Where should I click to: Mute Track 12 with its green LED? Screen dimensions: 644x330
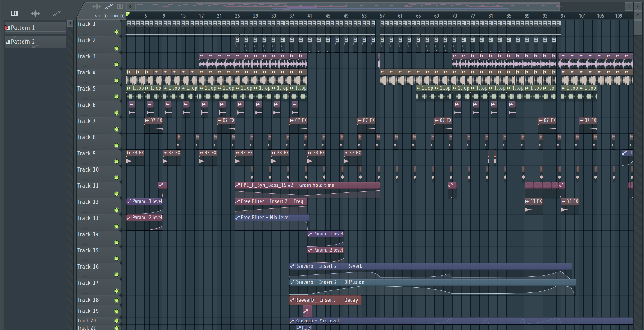coord(117,210)
